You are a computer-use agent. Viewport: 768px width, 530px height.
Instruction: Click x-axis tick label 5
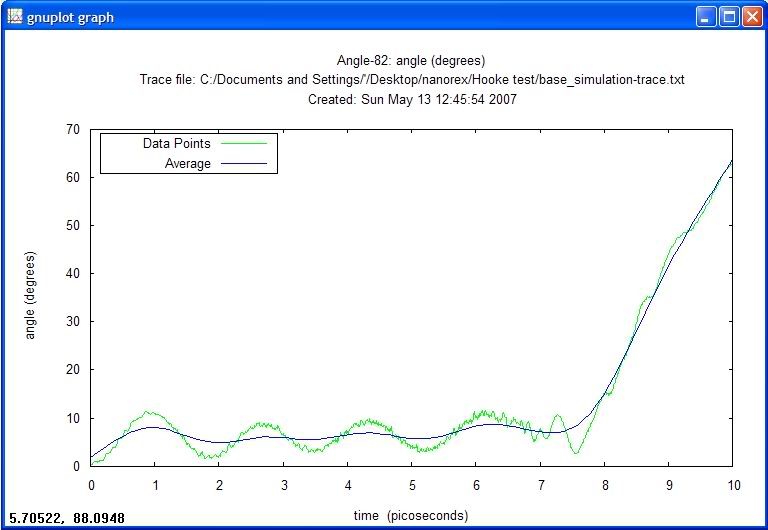[412, 485]
